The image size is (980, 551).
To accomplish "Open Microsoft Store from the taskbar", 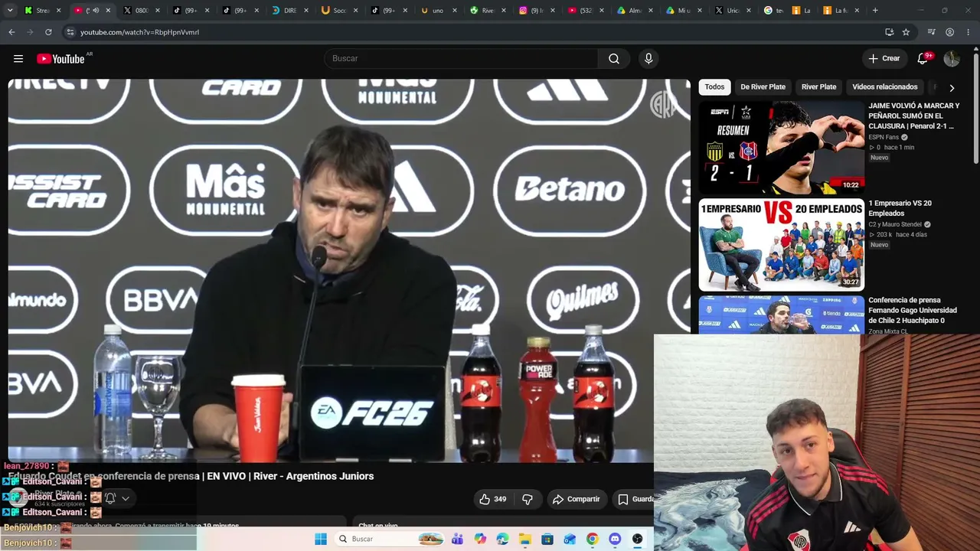I will click(x=547, y=539).
